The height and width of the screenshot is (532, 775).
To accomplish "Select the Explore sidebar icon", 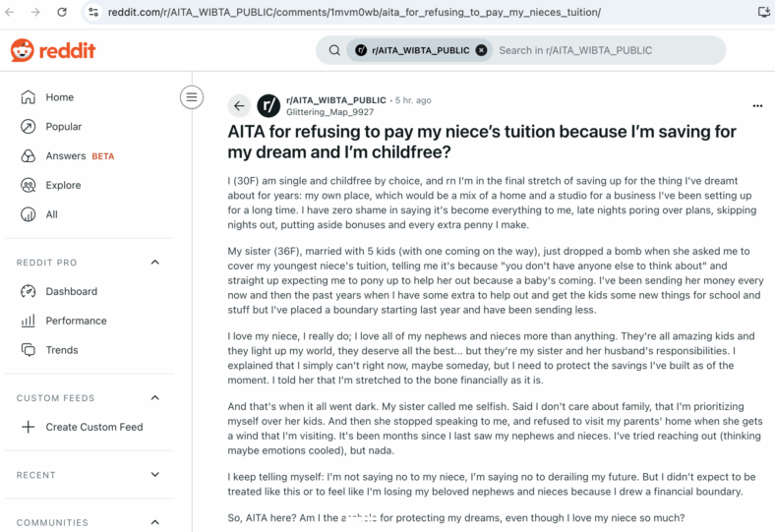I will click(29, 185).
